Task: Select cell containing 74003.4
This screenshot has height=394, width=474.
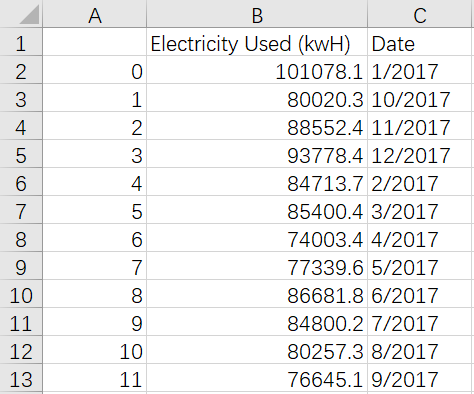Action: click(x=257, y=238)
